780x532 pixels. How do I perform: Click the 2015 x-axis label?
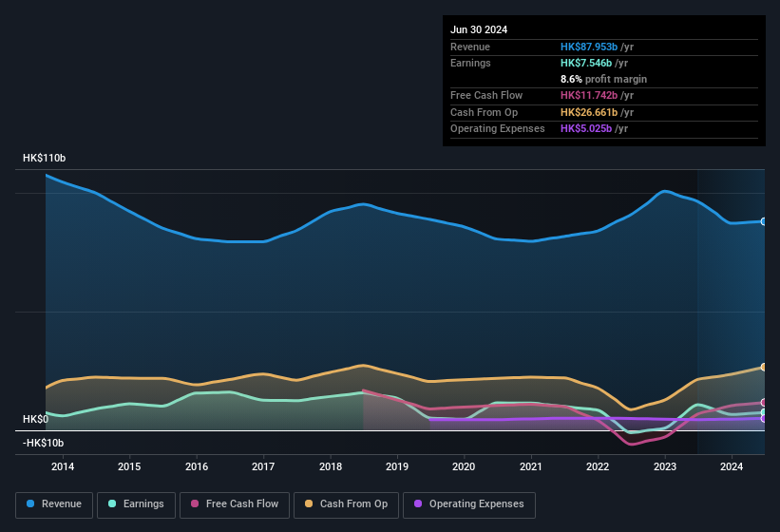coord(129,466)
